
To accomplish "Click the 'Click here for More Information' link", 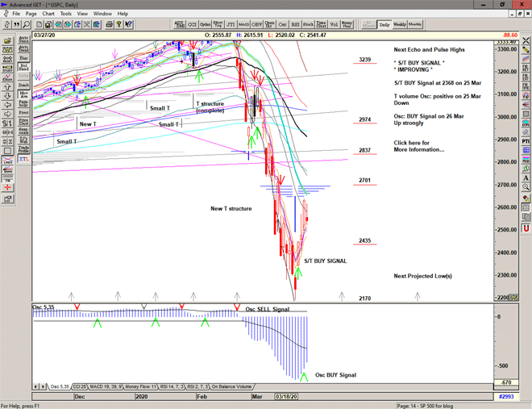I will point(418,146).
